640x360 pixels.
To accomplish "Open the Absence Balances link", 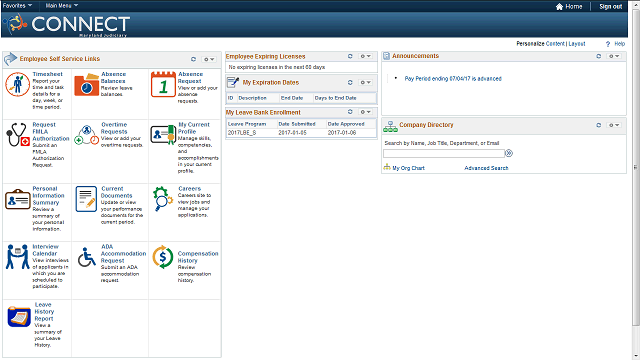I will (113, 78).
